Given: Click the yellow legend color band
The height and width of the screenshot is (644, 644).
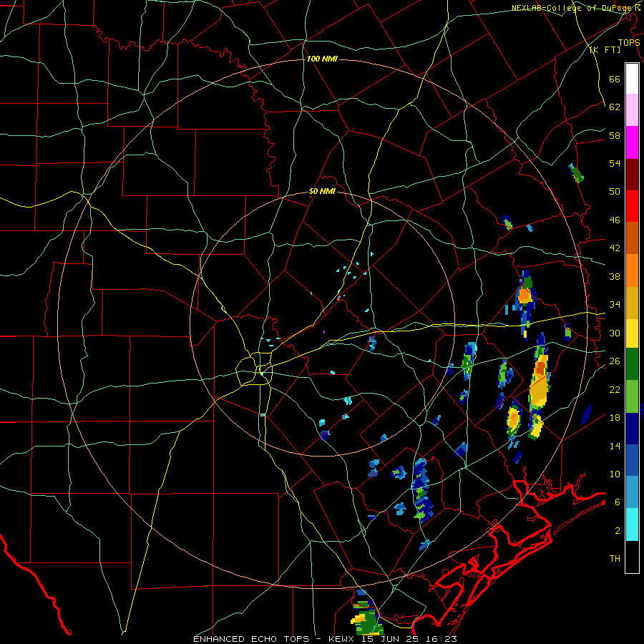Looking at the screenshot, I should tap(632, 333).
